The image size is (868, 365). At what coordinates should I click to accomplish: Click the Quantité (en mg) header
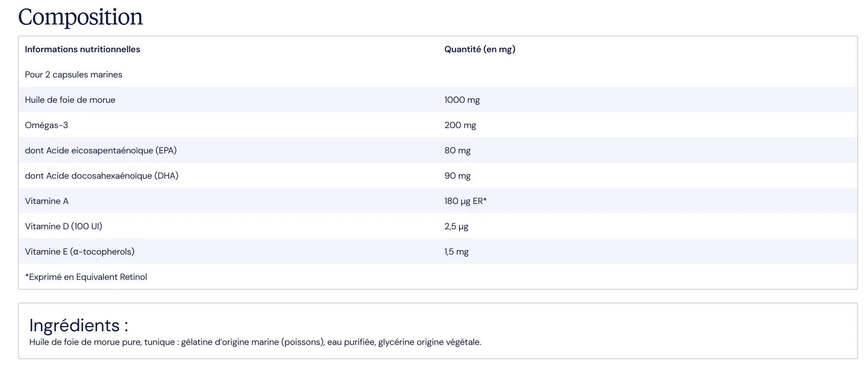pyautogui.click(x=480, y=49)
